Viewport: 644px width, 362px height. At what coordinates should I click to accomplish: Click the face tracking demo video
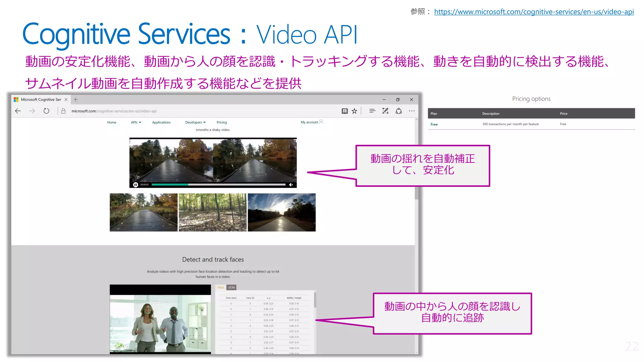[x=160, y=319]
